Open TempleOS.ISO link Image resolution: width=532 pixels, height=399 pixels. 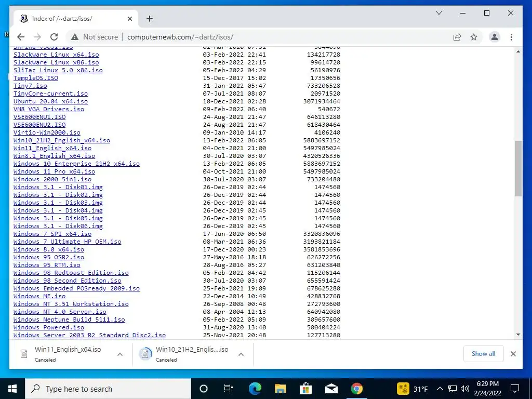pos(36,78)
